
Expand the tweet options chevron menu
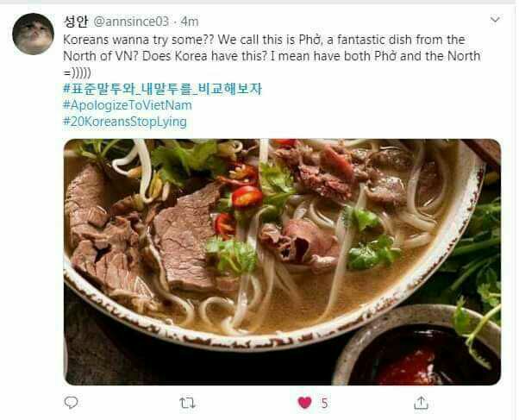click(495, 20)
